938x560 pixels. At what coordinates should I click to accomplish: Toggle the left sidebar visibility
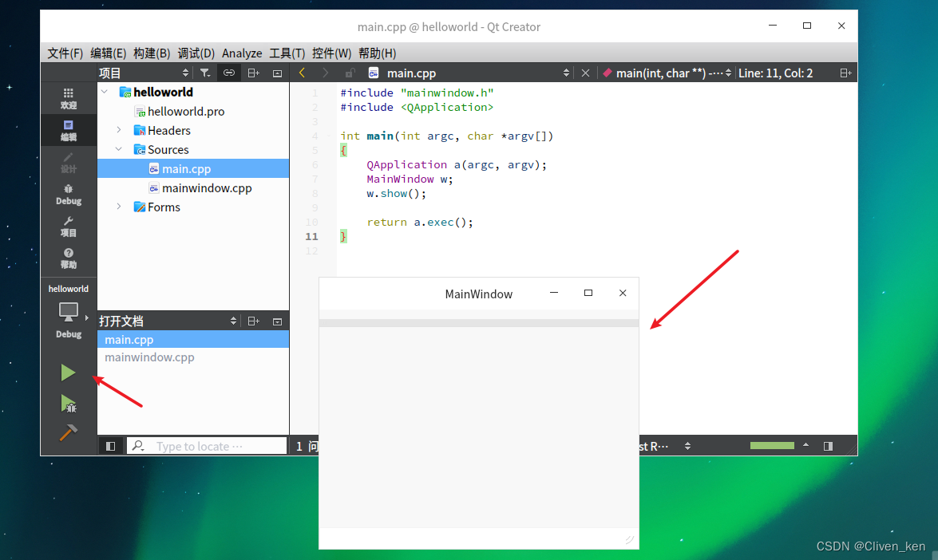[111, 446]
